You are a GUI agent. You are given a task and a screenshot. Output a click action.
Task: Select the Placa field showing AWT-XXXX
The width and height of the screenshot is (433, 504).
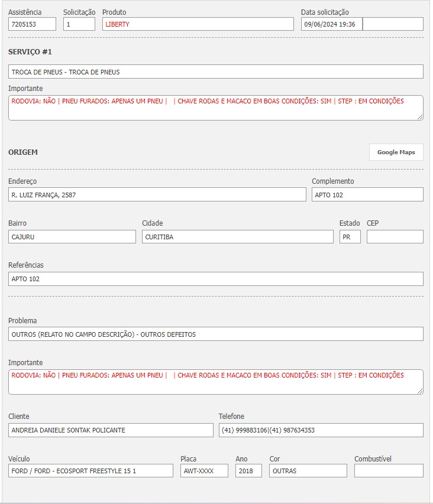pyautogui.click(x=204, y=471)
